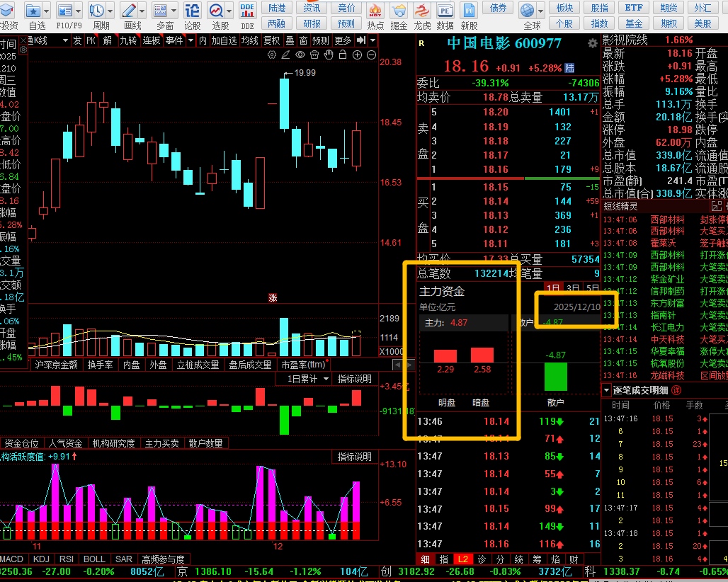Viewport: 728px width, 582px height.
Task: Click the gear beside 中国电影 600977 title
Action: [593, 44]
